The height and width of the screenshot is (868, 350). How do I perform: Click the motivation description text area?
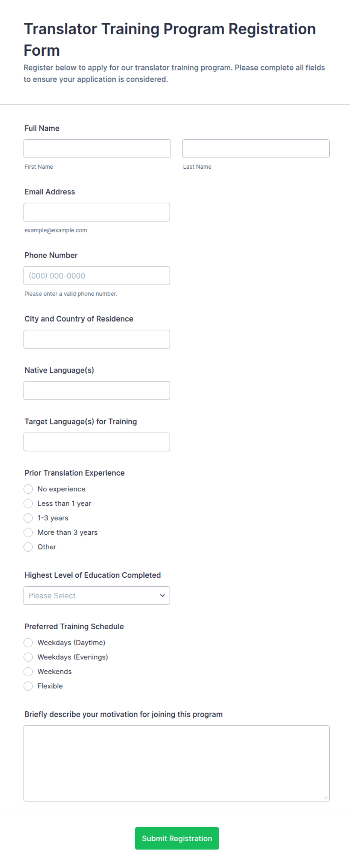[x=177, y=763]
